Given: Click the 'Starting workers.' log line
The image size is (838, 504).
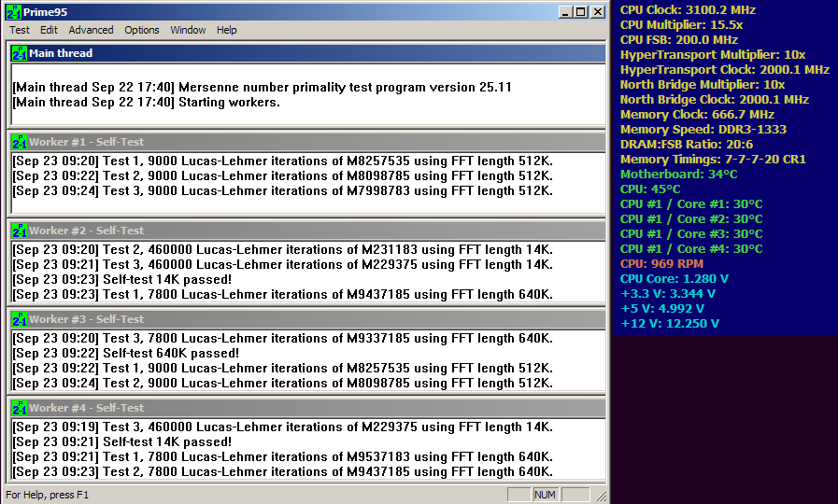Looking at the screenshot, I should click(147, 102).
